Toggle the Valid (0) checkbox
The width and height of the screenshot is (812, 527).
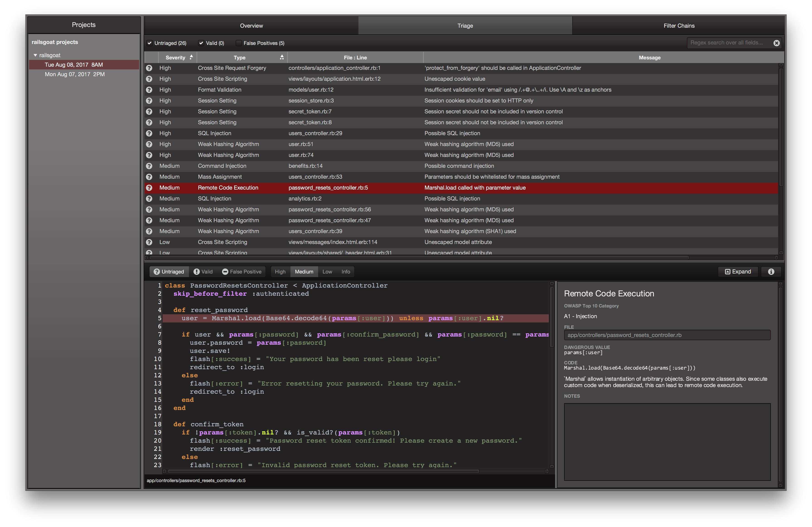click(201, 43)
